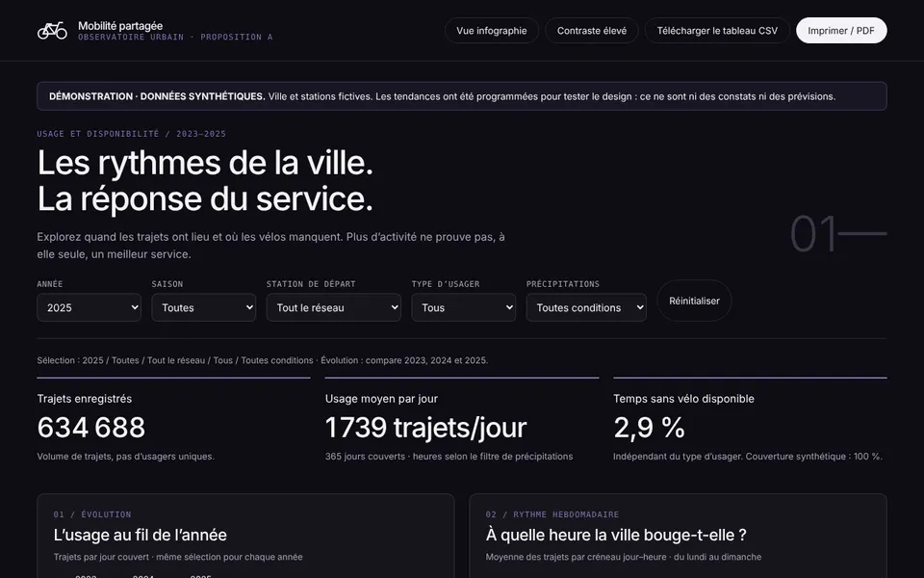Viewport: 924px width, 578px height.
Task: Reset filters with the Réinitialiser button
Action: pyautogui.click(x=694, y=301)
